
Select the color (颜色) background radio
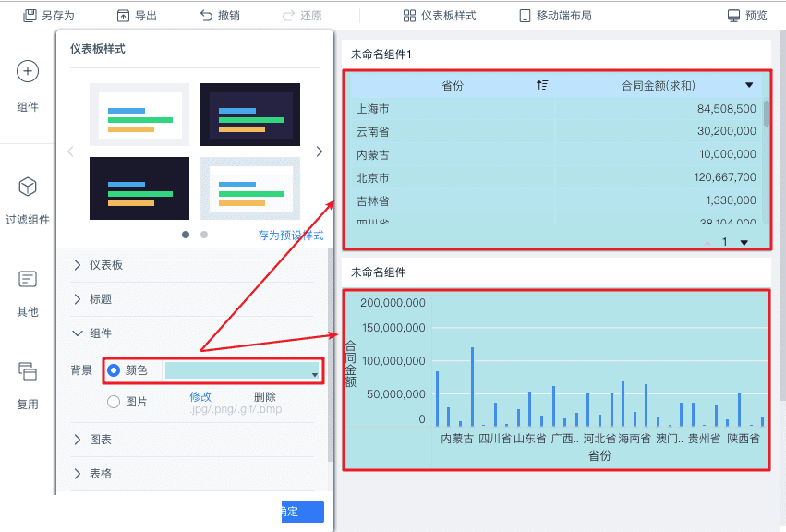point(114,370)
